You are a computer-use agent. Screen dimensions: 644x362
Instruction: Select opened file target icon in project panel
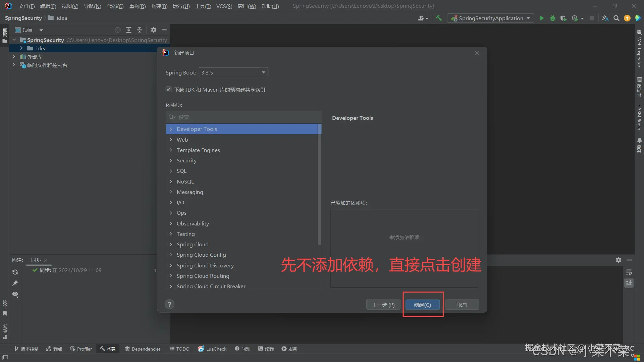[x=117, y=30]
